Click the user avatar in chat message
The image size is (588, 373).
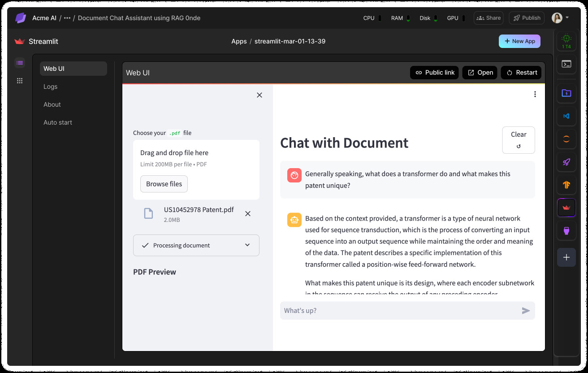pyautogui.click(x=294, y=176)
